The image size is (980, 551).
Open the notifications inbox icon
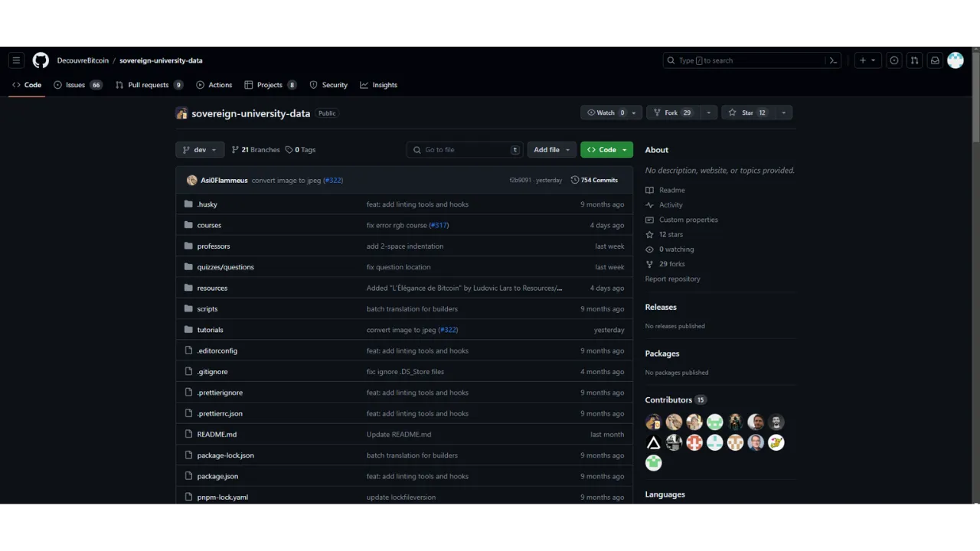[935, 60]
